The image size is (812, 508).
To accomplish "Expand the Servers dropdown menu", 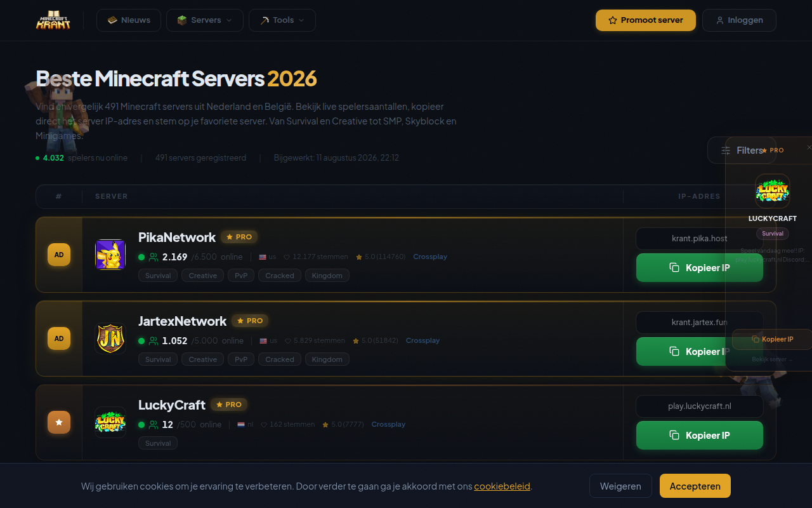I will (x=204, y=20).
